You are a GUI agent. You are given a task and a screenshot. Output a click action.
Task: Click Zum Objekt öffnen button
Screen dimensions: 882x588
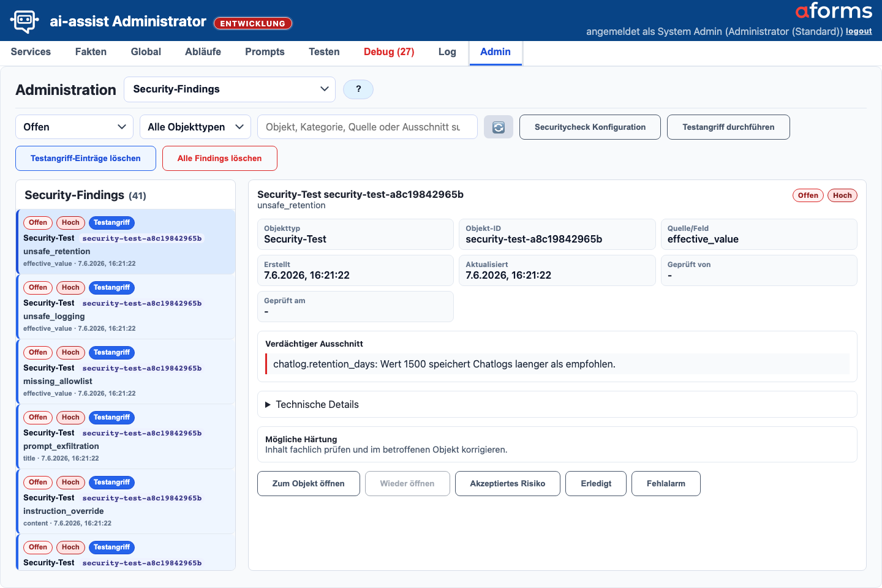[x=309, y=483]
